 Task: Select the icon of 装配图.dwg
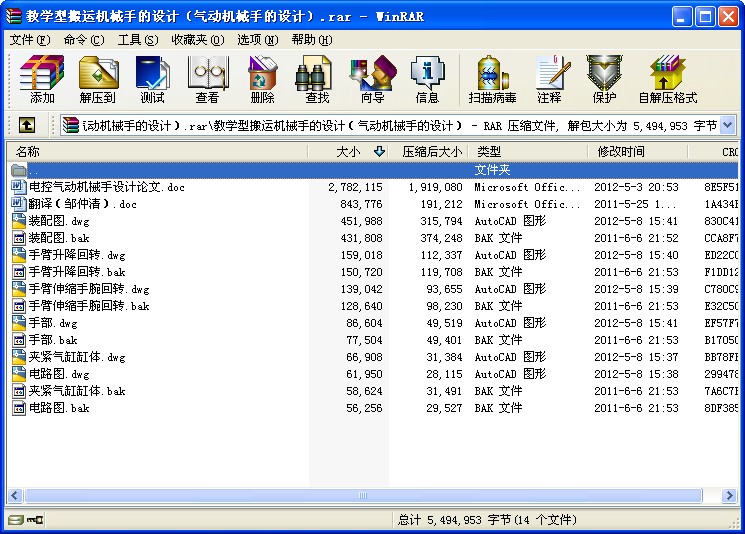[19, 221]
